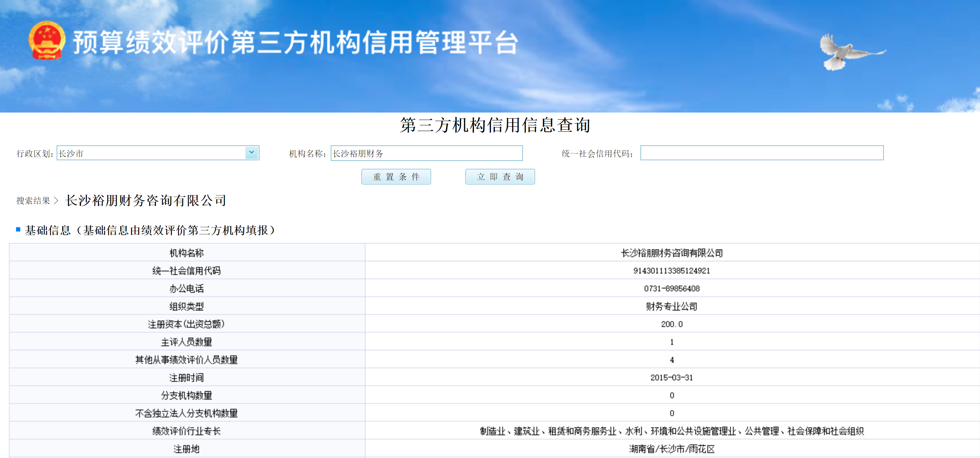The height and width of the screenshot is (458, 980).
Task: Click the 主评人员数量 row label
Action: pyautogui.click(x=187, y=342)
